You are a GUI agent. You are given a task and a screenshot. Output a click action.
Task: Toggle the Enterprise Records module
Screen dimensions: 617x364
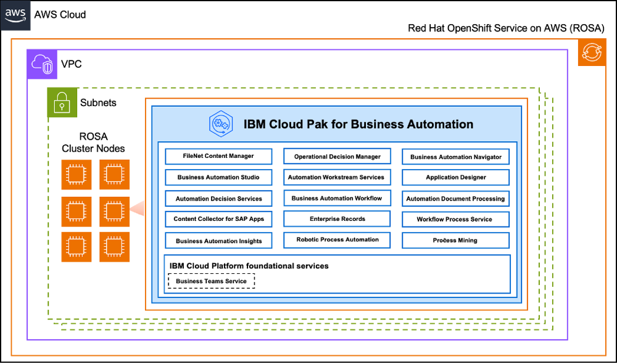point(337,218)
